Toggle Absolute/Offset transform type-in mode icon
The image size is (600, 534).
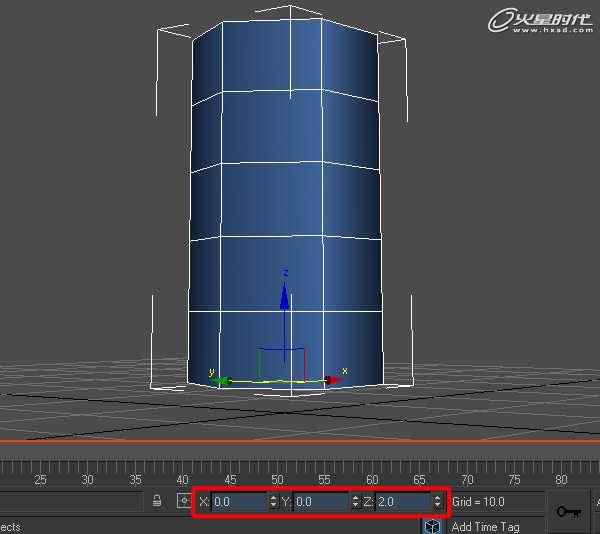pos(184,501)
